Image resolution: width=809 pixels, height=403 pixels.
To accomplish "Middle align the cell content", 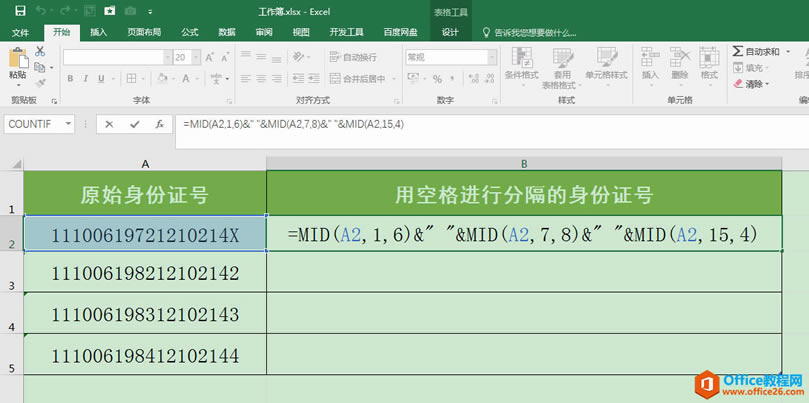I will click(x=261, y=57).
